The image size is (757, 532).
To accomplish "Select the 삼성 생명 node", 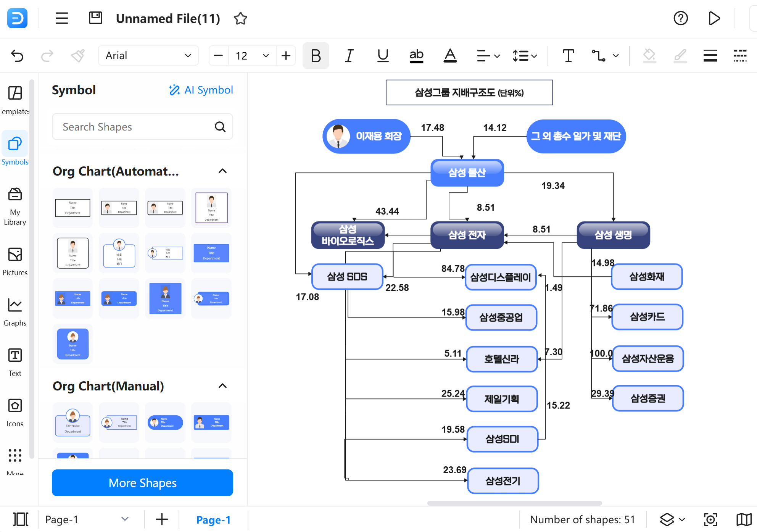I will click(613, 235).
